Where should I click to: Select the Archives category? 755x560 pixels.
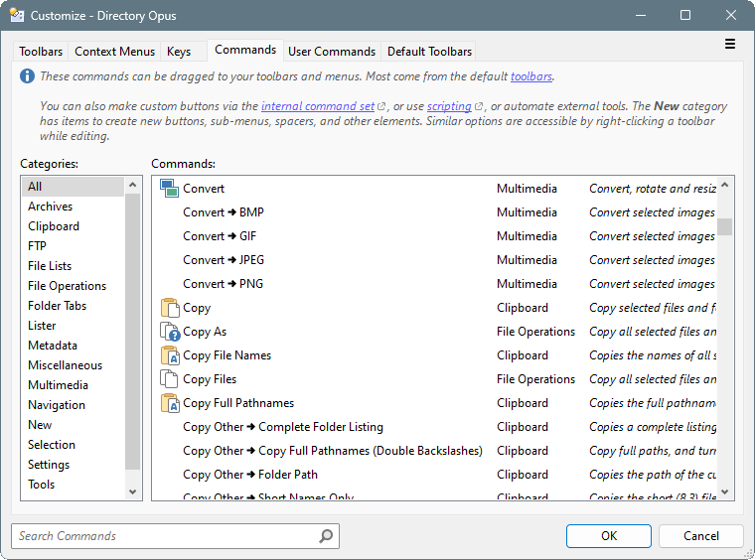pyautogui.click(x=73, y=207)
